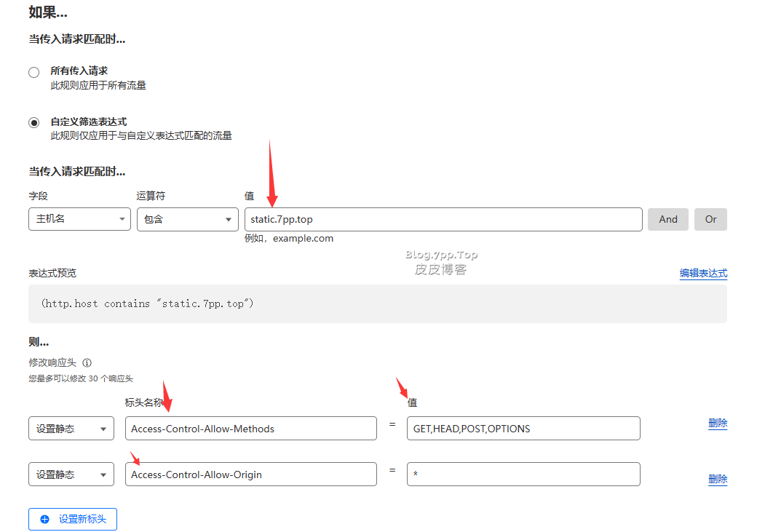The image size is (765, 532).
Task: Click the 例如 example.com hint text
Action: click(289, 239)
